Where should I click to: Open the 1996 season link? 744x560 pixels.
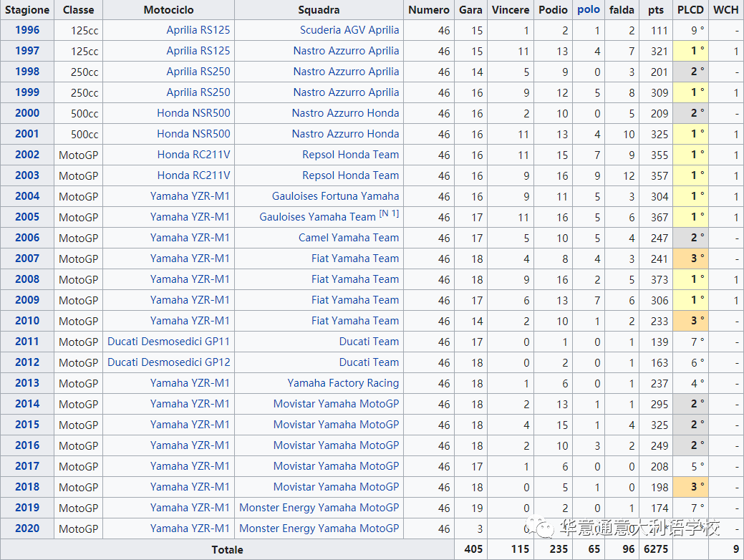[27, 30]
